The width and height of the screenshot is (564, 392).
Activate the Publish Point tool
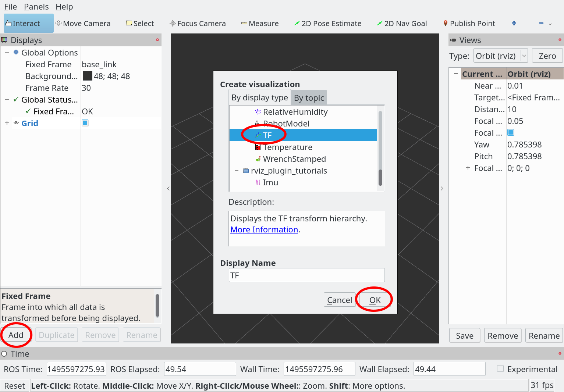[x=469, y=24]
